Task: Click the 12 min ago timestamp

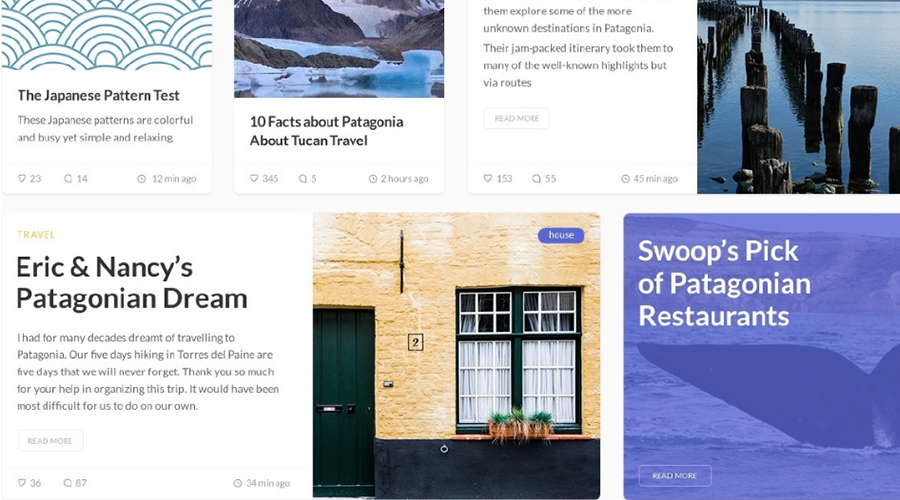Action: click(174, 179)
